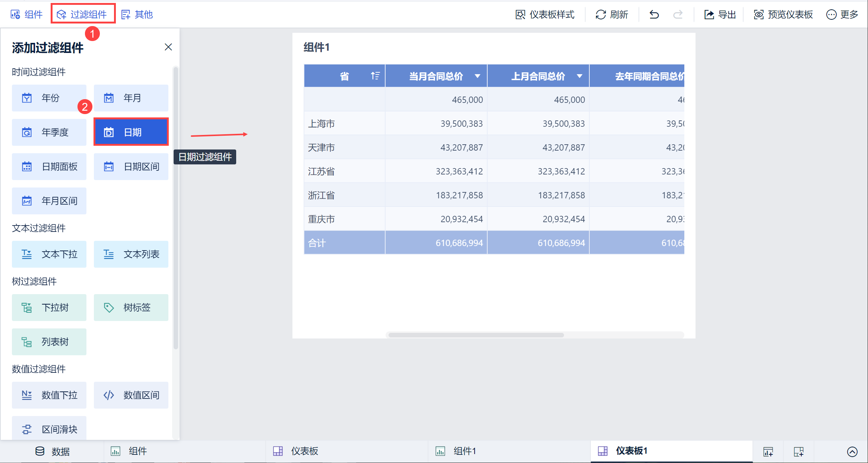Viewport: 868px width, 463px height.
Task: Click the undo arrow icon
Action: click(654, 15)
